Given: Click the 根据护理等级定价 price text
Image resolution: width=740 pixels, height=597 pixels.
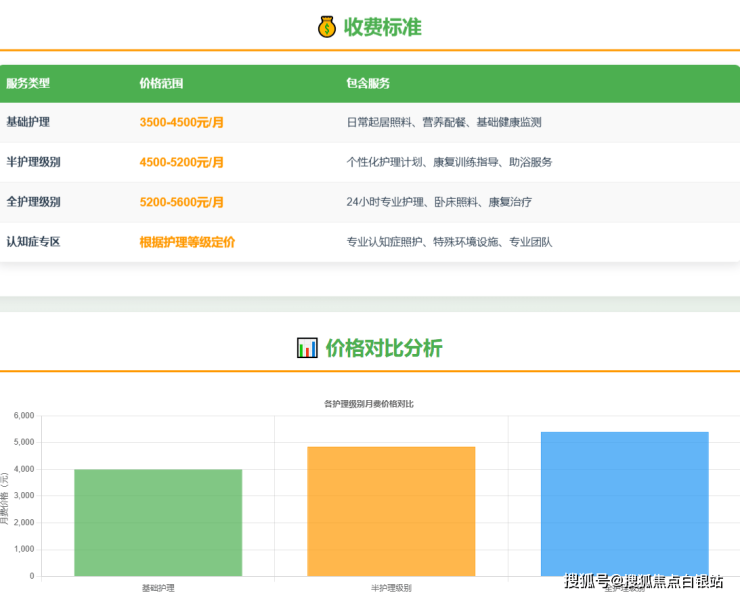Looking at the screenshot, I should point(188,242).
